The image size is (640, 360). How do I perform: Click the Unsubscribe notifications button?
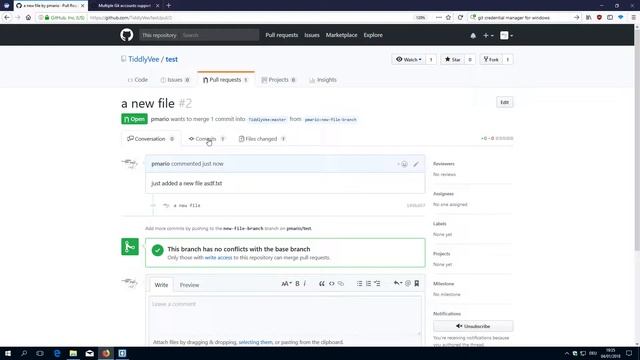click(x=473, y=326)
